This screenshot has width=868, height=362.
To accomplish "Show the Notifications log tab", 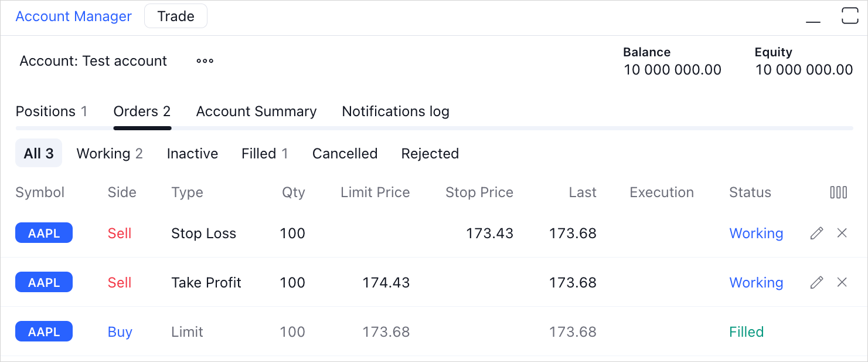I will [396, 111].
